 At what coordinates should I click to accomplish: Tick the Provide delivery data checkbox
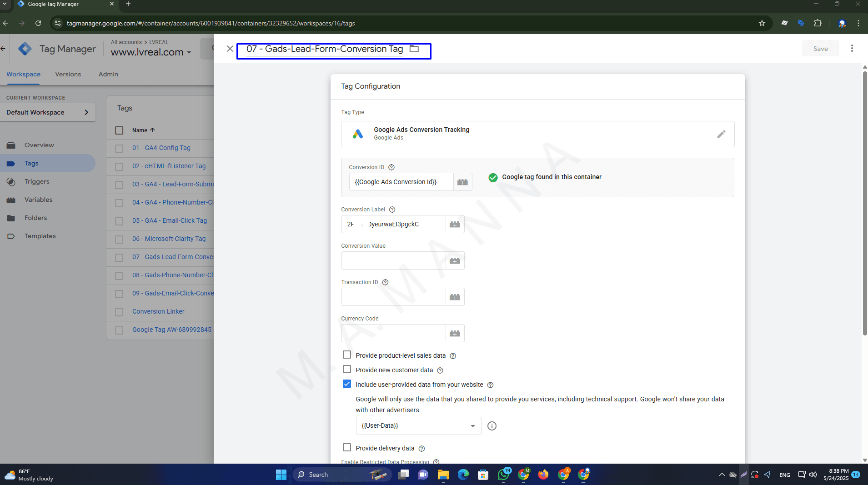point(347,448)
